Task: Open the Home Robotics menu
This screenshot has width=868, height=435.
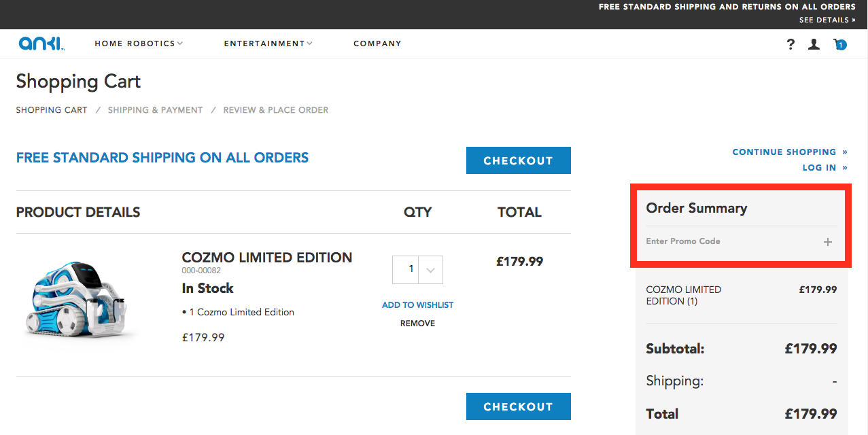Action: pos(139,43)
